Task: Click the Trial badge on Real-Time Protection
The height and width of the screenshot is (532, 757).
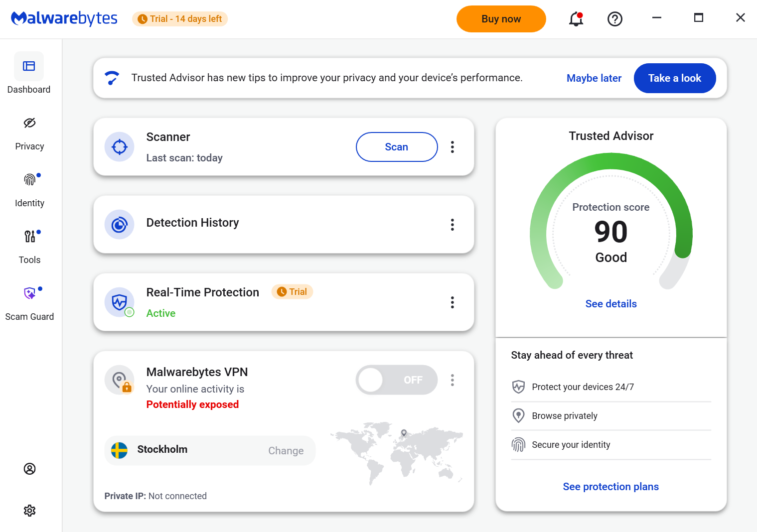Action: pos(292,292)
